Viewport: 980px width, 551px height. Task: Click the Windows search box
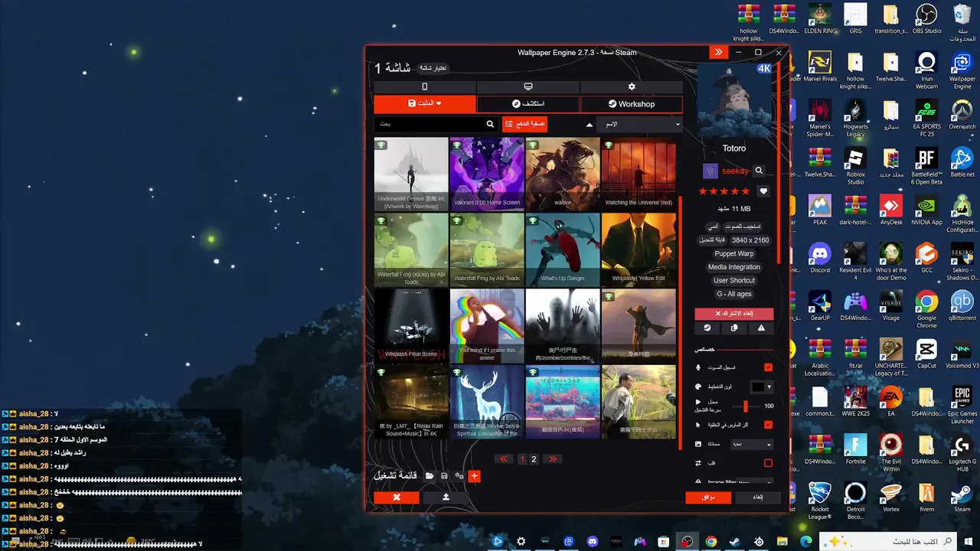pyautogui.click(x=887, y=541)
